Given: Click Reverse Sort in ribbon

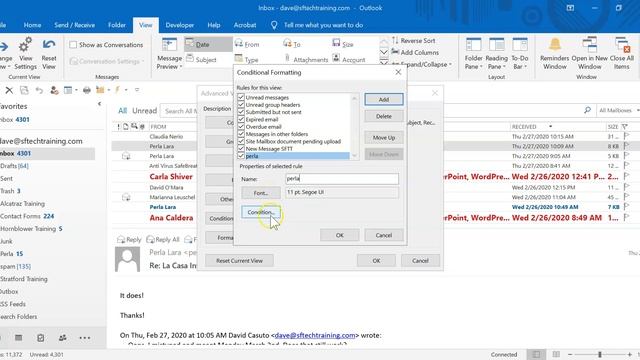Looking at the screenshot, I should click(413, 40).
